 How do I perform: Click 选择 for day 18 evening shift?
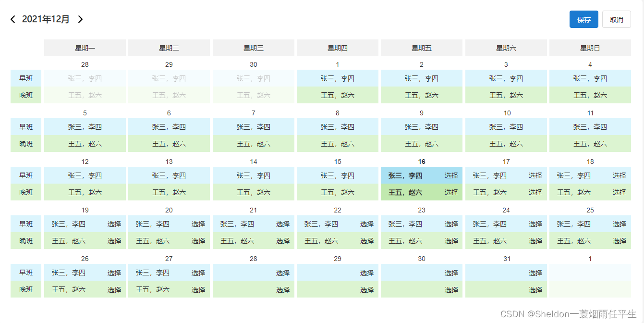click(x=620, y=192)
